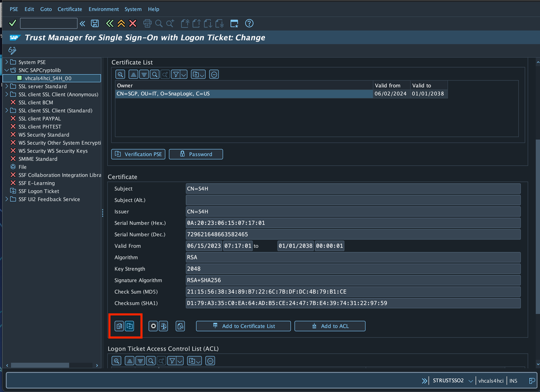540x392 pixels.
Task: Open the Help question-mark icon
Action: tap(249, 23)
